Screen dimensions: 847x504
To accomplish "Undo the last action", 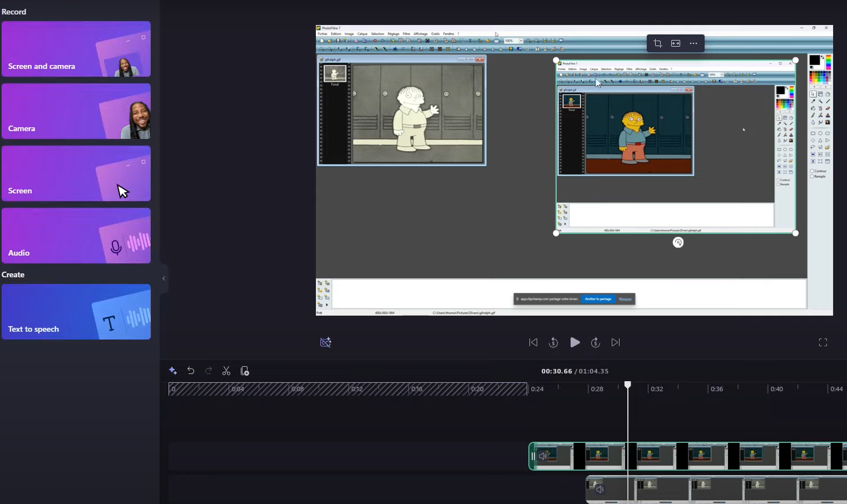I will (191, 371).
